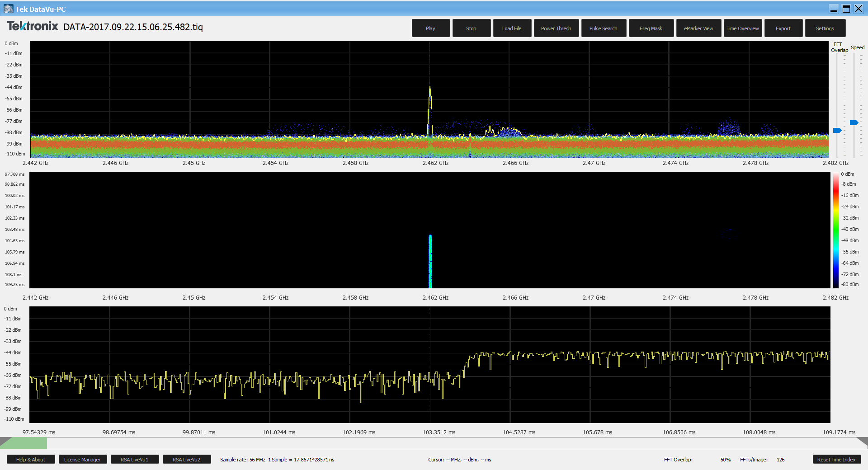Launch the License Manager
Screen dimensions: 868x470
tap(82, 459)
